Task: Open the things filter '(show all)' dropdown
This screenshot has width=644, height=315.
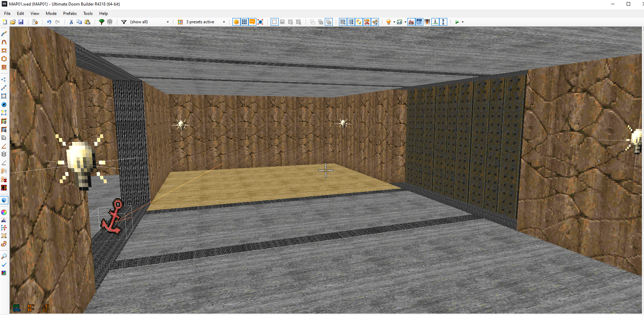Action: (149, 22)
